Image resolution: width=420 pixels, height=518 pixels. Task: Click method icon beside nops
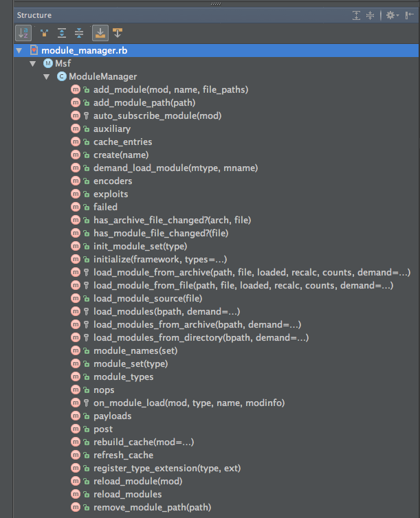[x=76, y=390]
